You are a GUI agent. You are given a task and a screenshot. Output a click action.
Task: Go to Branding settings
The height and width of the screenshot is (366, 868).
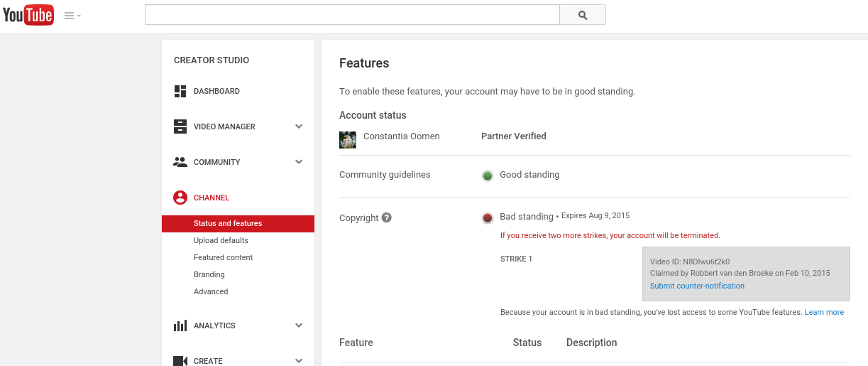pyautogui.click(x=209, y=274)
